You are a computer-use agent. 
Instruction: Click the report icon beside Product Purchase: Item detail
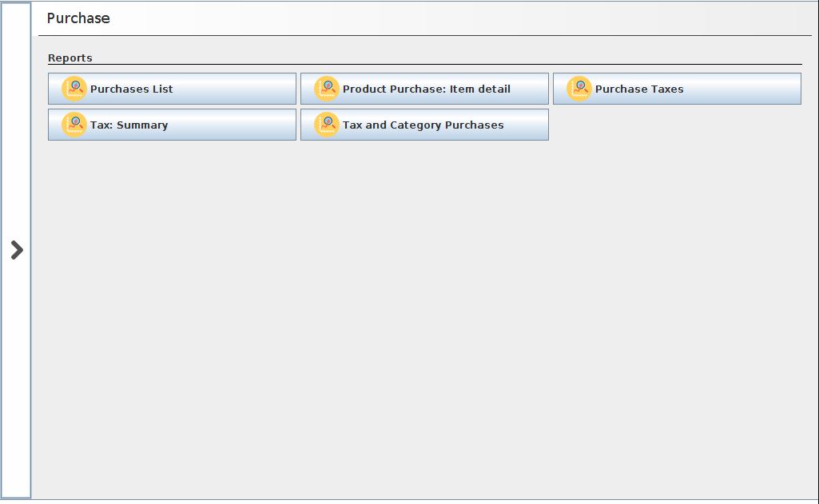coord(327,89)
